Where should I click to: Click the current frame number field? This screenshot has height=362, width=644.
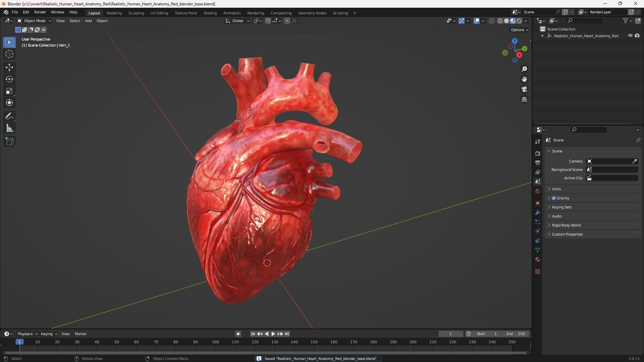(450, 334)
